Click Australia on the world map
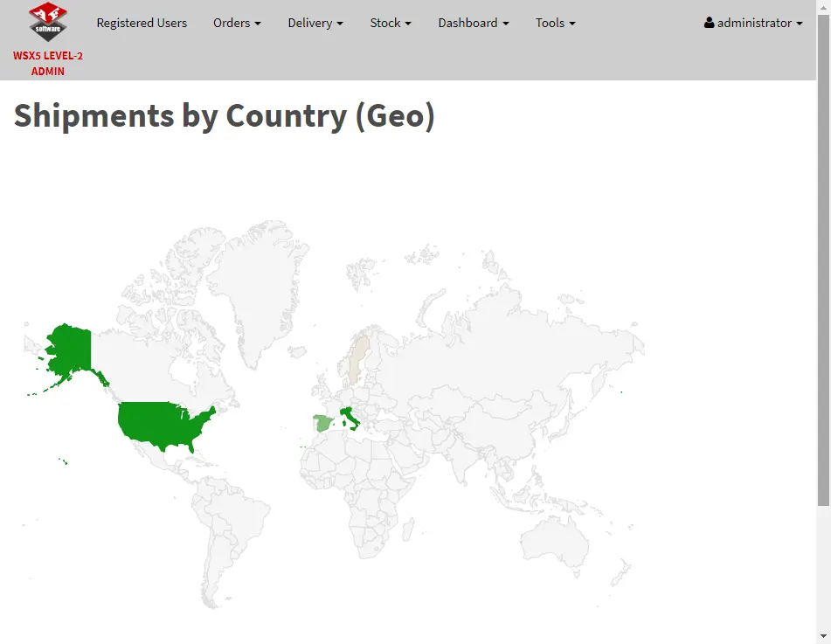The image size is (831, 644). (x=556, y=540)
